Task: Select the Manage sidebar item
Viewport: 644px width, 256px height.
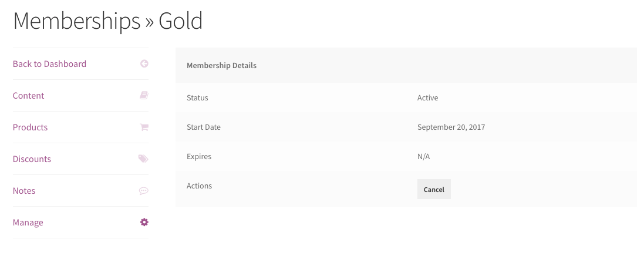Action: pos(28,223)
